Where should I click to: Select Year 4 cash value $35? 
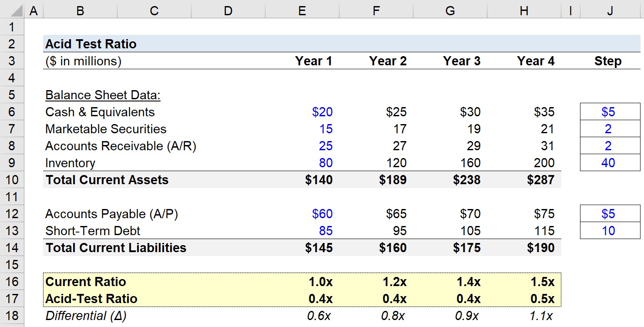click(x=544, y=112)
